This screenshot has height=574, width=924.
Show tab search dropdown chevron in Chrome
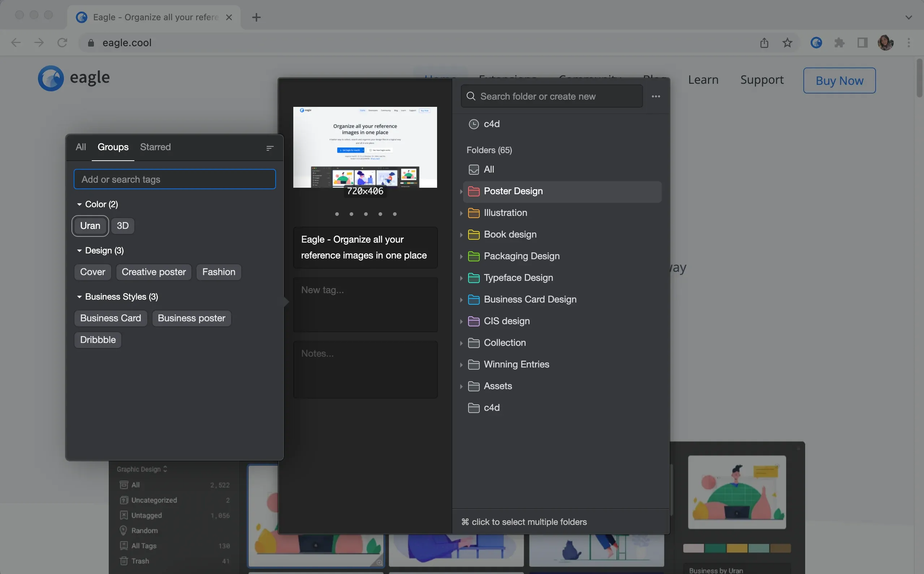coord(909,17)
